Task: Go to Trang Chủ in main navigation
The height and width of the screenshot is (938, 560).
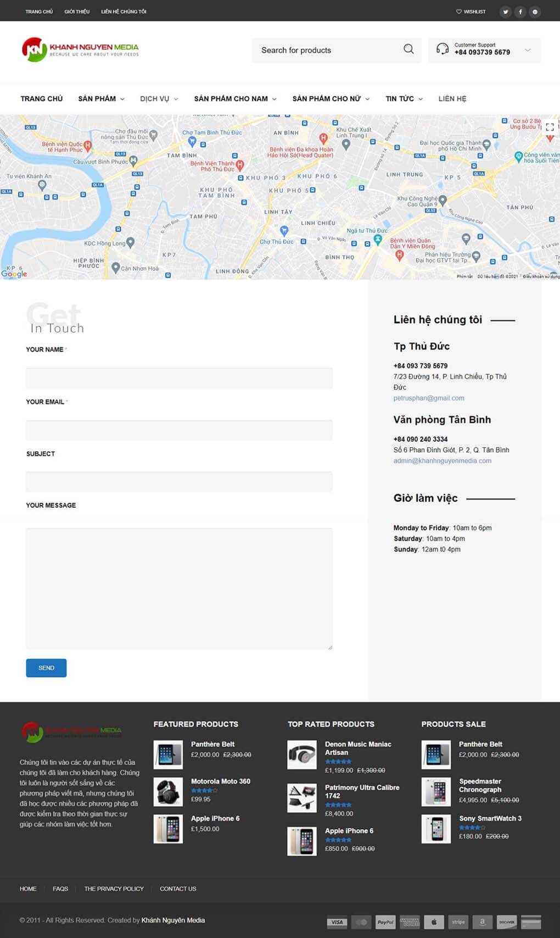Action: pyautogui.click(x=42, y=99)
